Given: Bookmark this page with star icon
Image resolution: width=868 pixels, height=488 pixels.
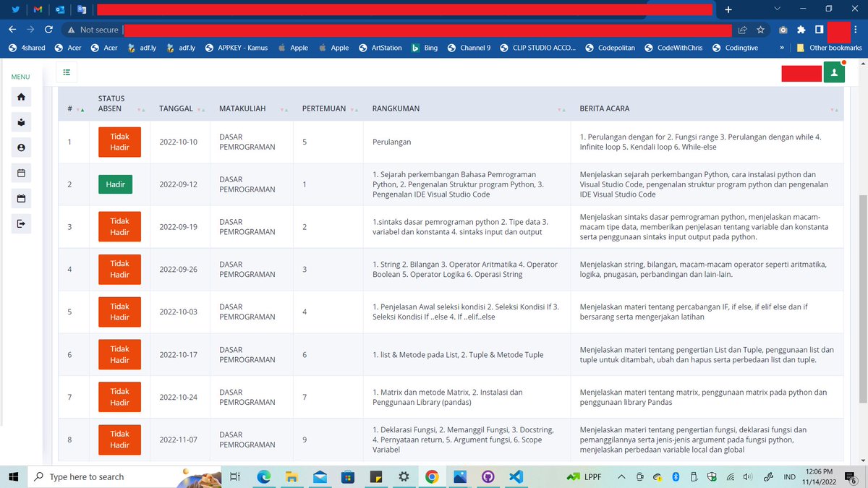Looking at the screenshot, I should [760, 30].
